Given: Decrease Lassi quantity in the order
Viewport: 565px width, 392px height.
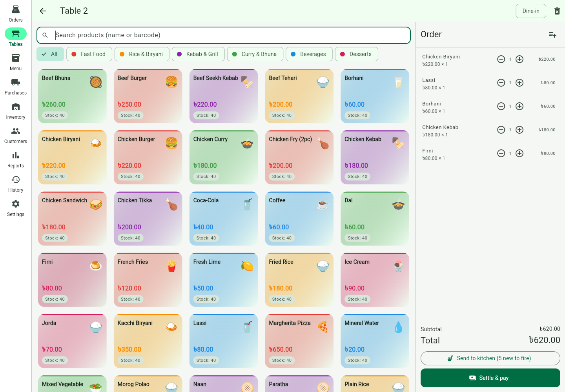Looking at the screenshot, I should click(x=501, y=83).
